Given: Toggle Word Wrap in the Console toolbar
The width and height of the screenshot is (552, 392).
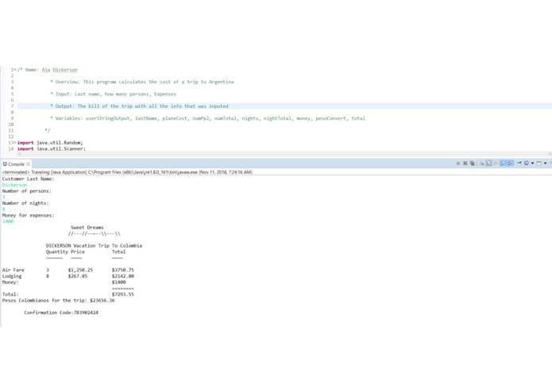Looking at the screenshot, I should click(x=496, y=163).
